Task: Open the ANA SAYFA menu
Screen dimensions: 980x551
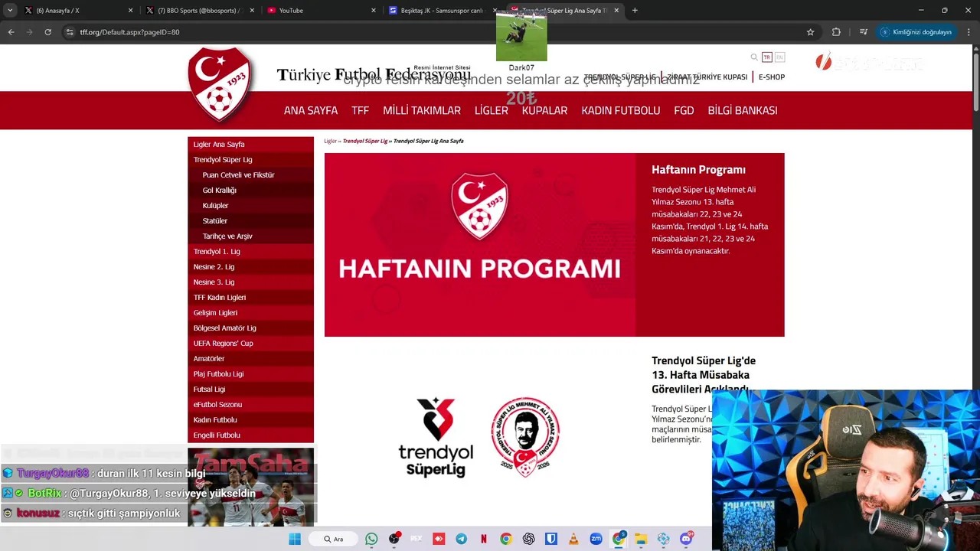Action: click(311, 110)
